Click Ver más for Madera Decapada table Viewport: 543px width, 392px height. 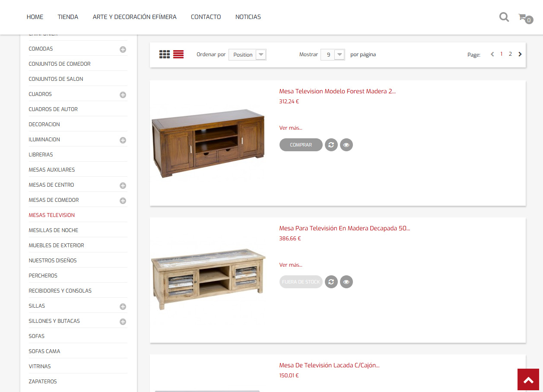291,265
